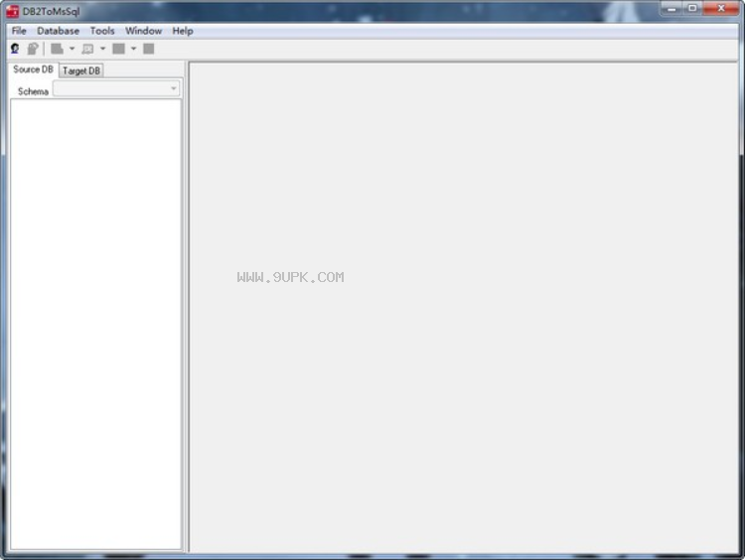
Task: Minimize the DB2ToMsSql window
Action: (x=671, y=9)
